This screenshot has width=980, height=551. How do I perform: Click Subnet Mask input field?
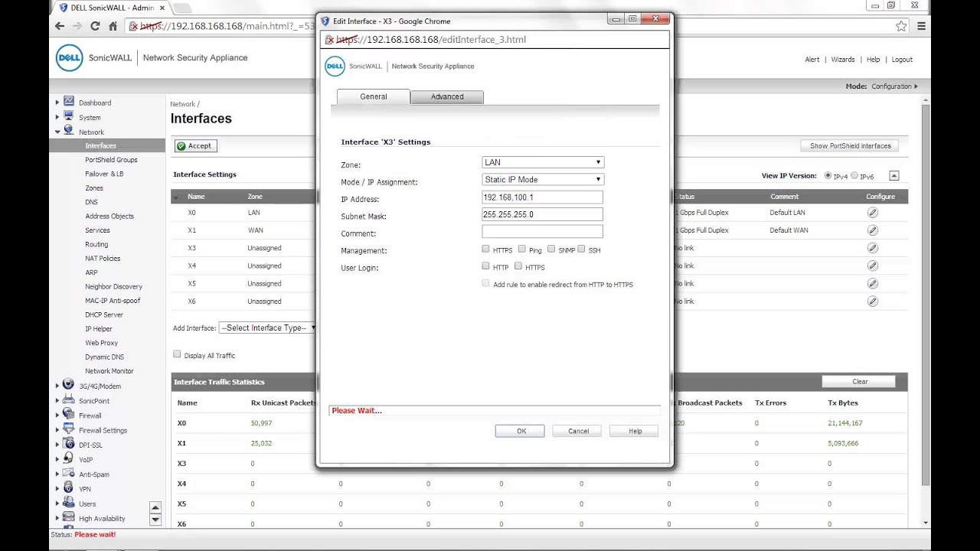tap(543, 214)
